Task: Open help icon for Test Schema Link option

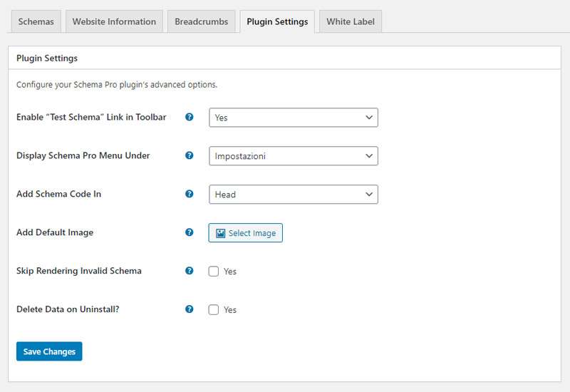Action: [x=189, y=117]
